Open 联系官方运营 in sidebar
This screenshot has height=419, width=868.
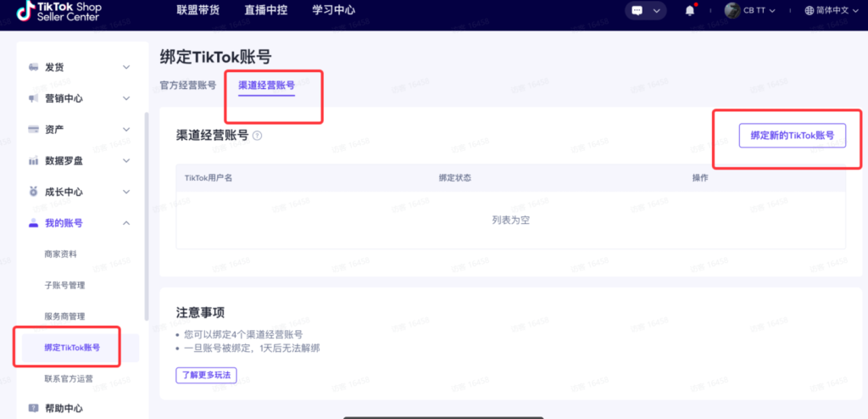(68, 379)
